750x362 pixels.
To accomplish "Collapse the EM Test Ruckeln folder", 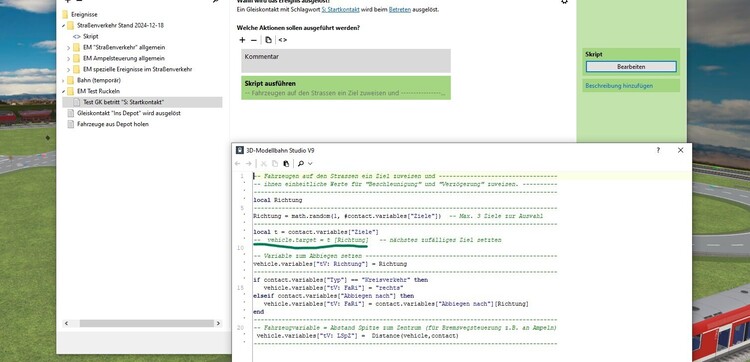I will point(64,91).
